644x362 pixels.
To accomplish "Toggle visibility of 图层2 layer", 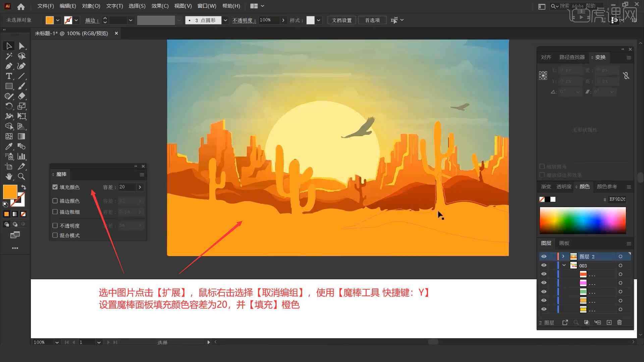I will pos(544,256).
